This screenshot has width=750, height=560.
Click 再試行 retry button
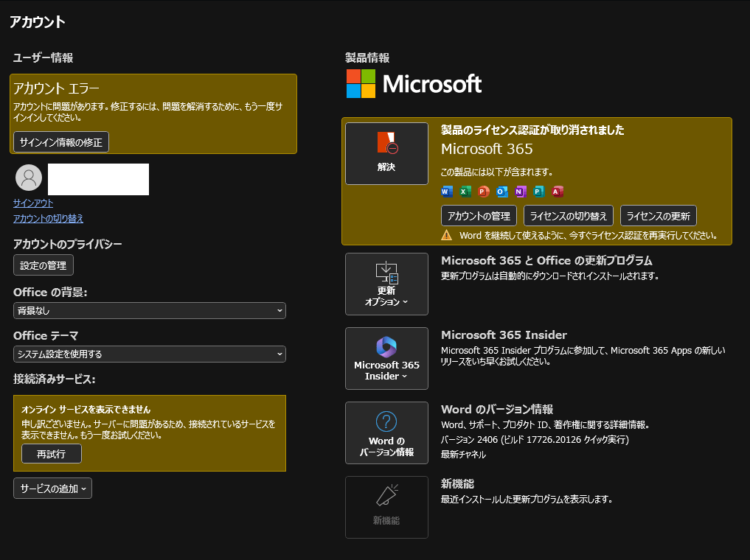pos(52,453)
